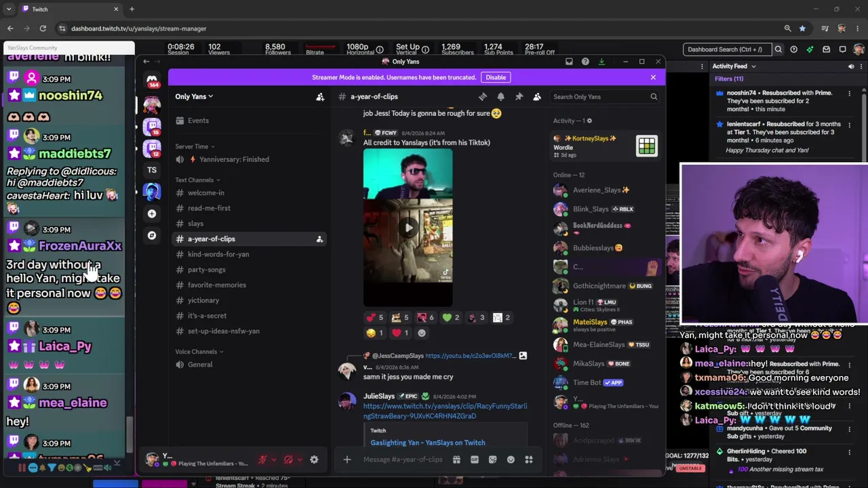The image size is (868, 488).
Task: Open Discover servers compass icon
Action: point(152,235)
